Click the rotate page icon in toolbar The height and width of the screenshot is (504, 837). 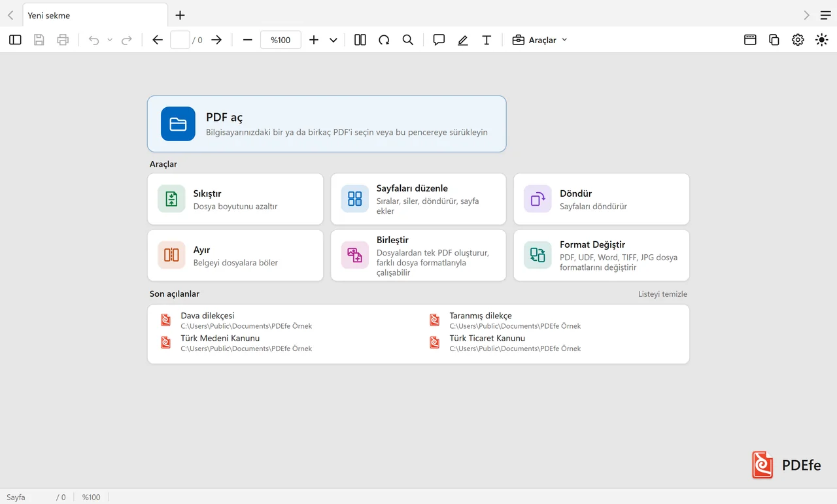tap(384, 40)
